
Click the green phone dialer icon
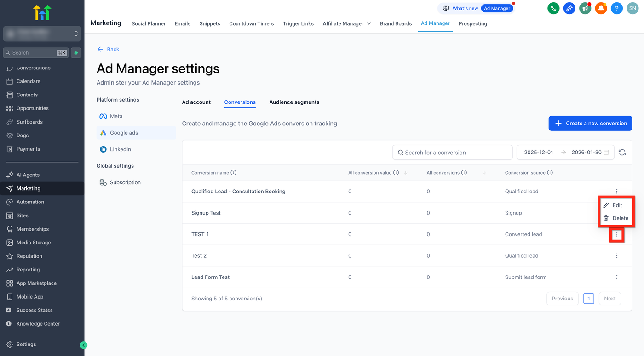pyautogui.click(x=553, y=8)
